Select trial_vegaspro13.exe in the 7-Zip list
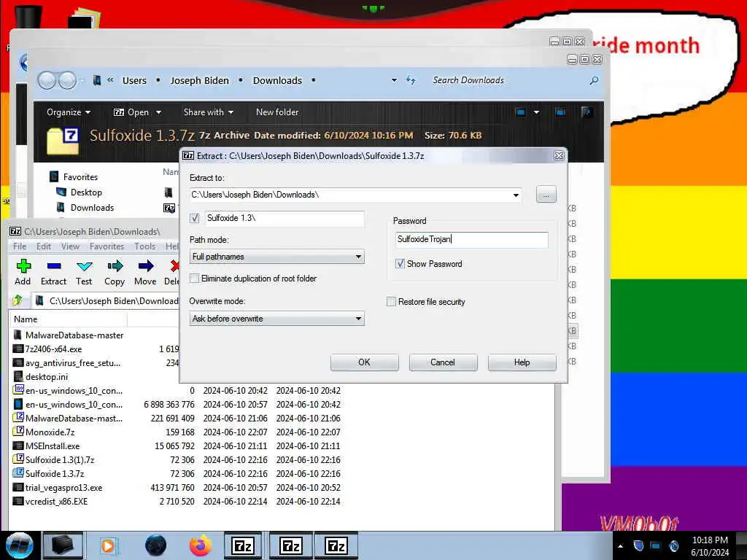Screen dimensions: 747x560 pyautogui.click(x=63, y=488)
